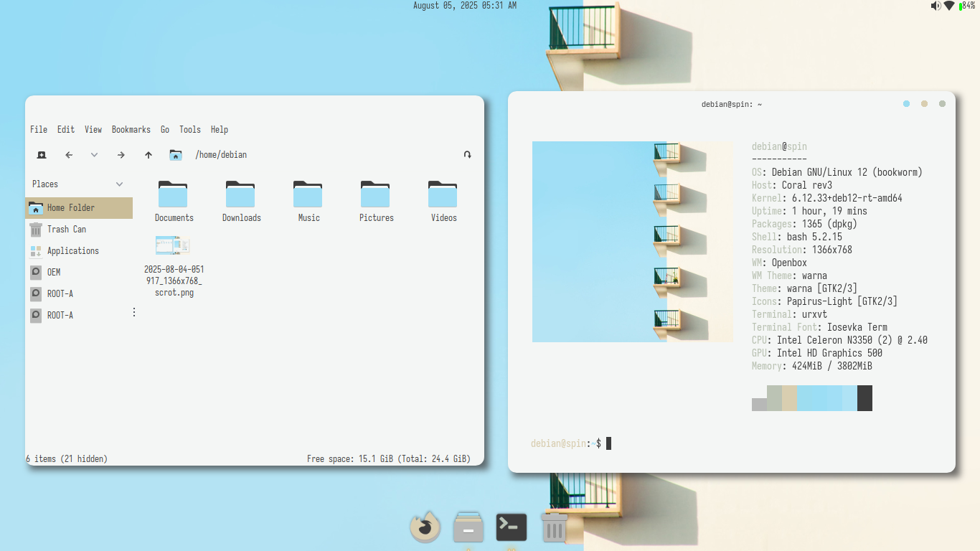Open the File menu

(x=39, y=130)
